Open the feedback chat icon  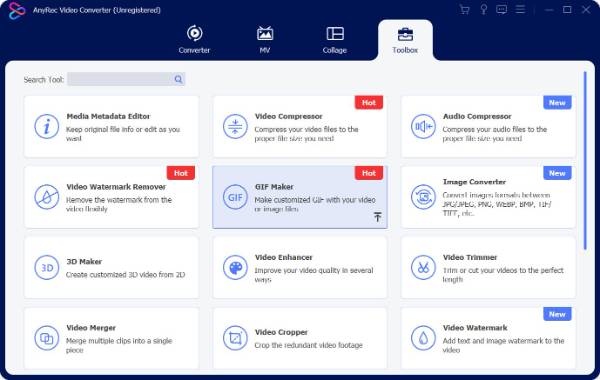(x=502, y=10)
